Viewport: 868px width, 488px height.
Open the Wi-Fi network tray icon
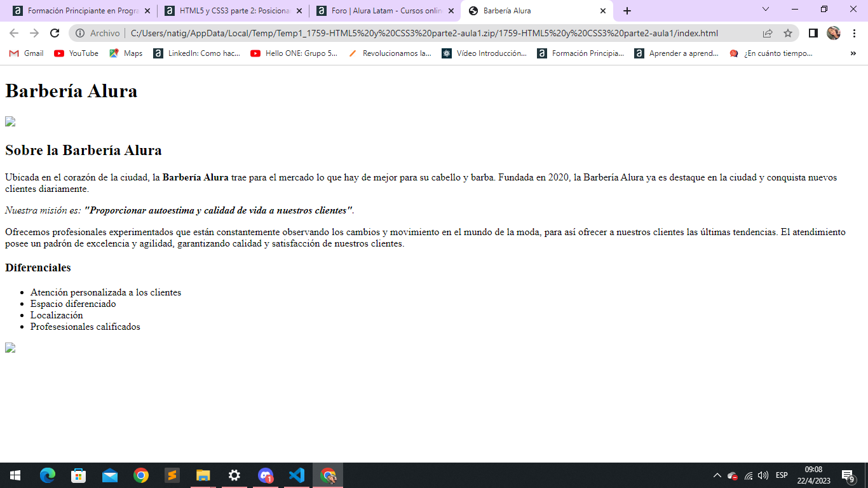(749, 475)
